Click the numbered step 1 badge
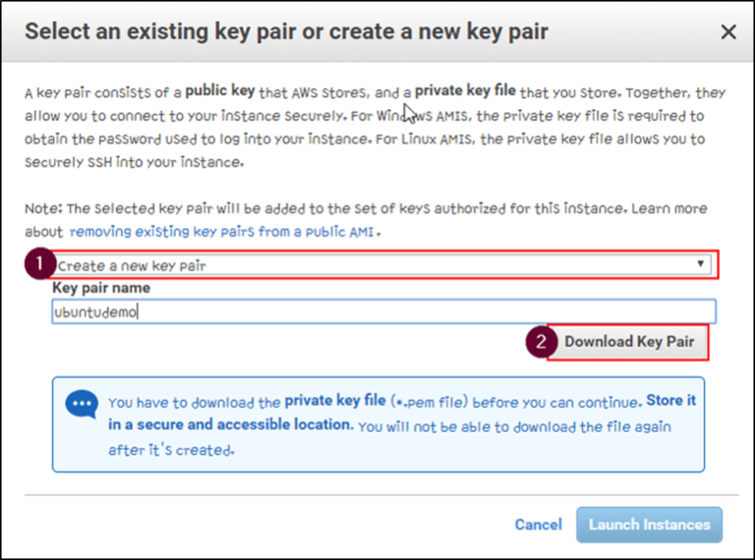 tap(38, 264)
